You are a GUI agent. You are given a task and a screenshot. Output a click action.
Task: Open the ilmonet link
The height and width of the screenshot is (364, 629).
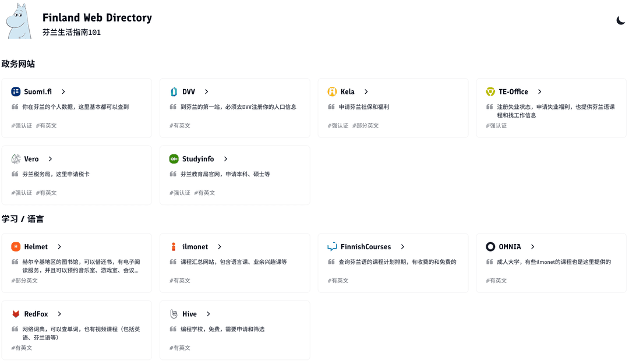[x=195, y=246]
